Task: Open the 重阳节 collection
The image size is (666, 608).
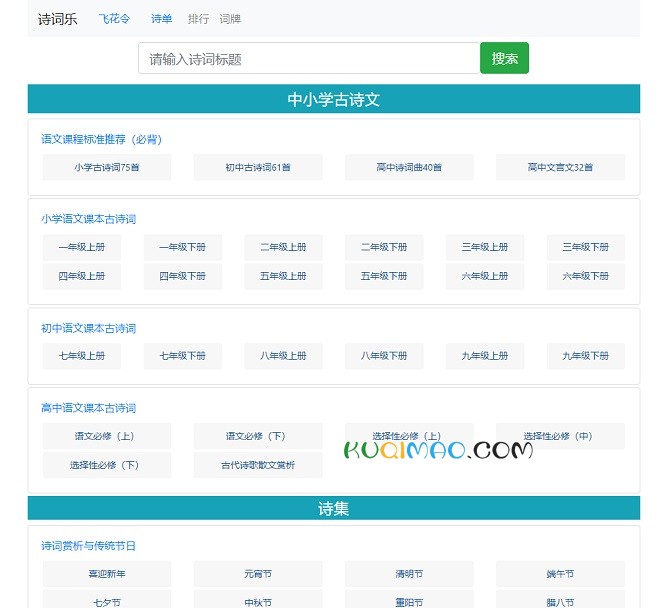Action: [409, 600]
